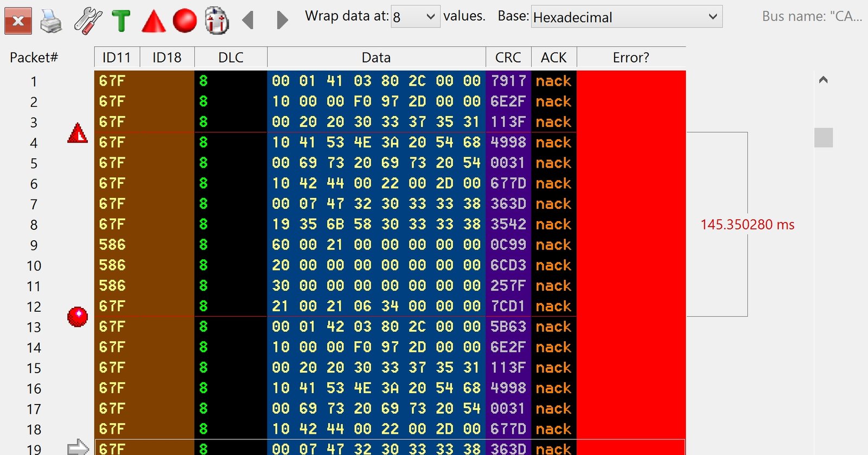The width and height of the screenshot is (868, 455).
Task: Click error cell of packet 5
Action: click(631, 163)
